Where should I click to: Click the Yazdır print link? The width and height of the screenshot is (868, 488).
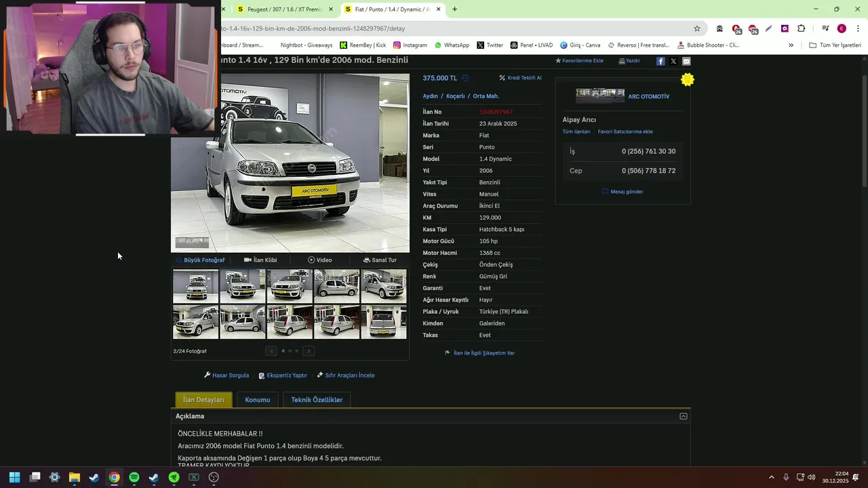pyautogui.click(x=629, y=61)
